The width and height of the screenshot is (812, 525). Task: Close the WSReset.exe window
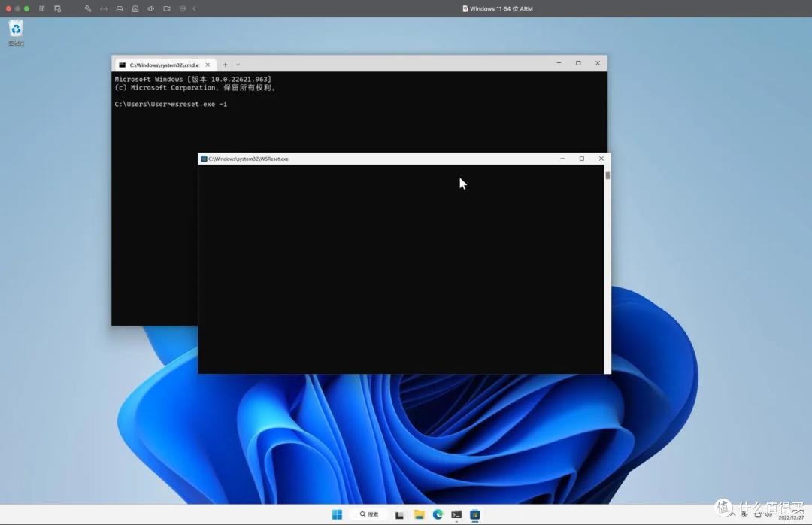point(601,159)
